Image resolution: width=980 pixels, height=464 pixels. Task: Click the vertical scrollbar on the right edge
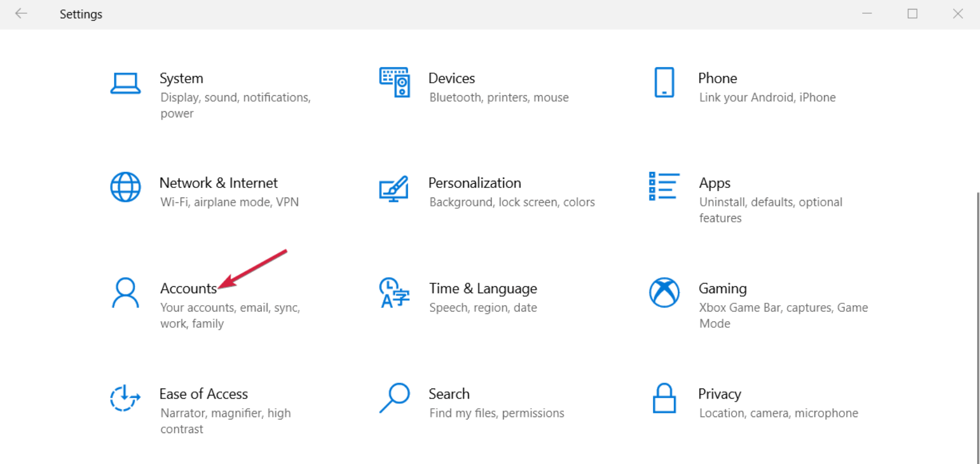pyautogui.click(x=977, y=327)
